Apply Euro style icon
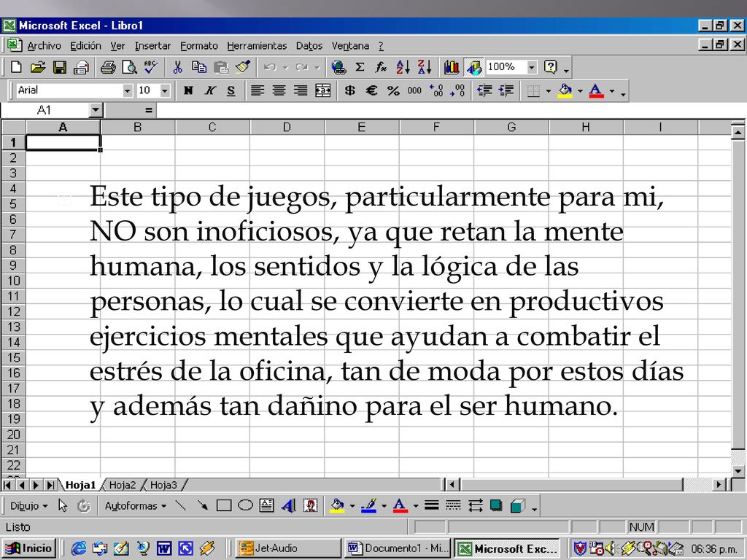 pyautogui.click(x=371, y=90)
